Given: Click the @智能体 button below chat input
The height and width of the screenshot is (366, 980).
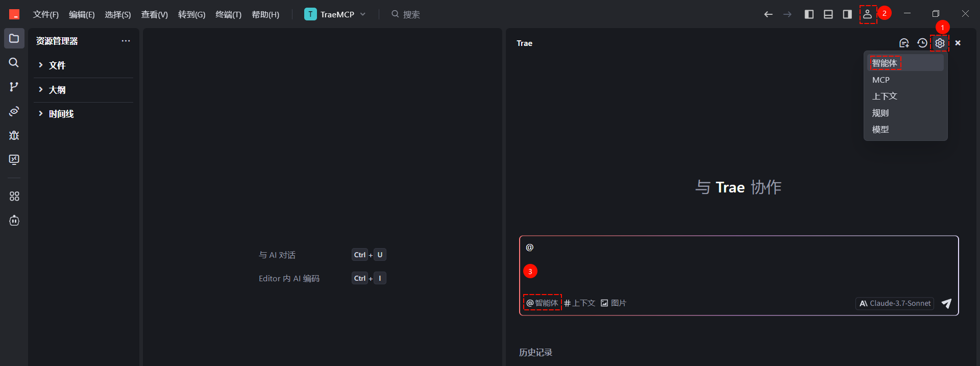Looking at the screenshot, I should coord(542,303).
